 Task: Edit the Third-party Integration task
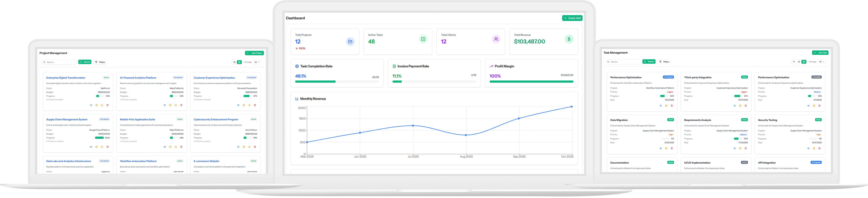pyautogui.click(x=740, y=106)
